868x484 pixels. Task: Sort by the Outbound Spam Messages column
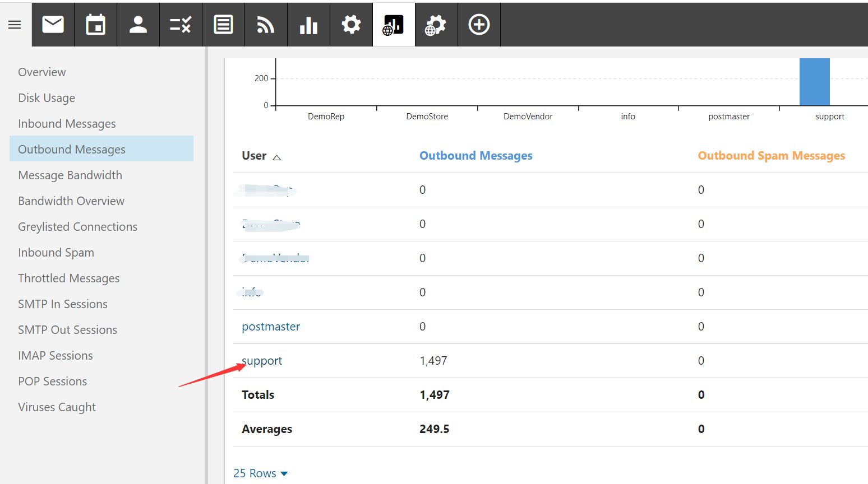click(x=771, y=155)
